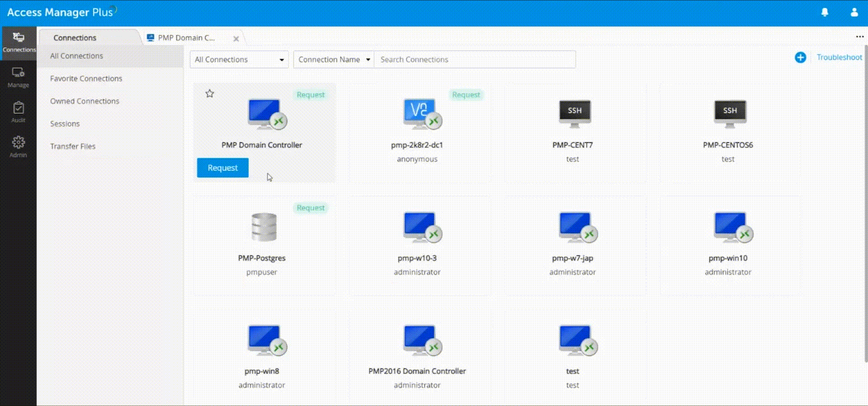Click the pmp-2k8r2-dc1 VNC icon

click(422, 114)
